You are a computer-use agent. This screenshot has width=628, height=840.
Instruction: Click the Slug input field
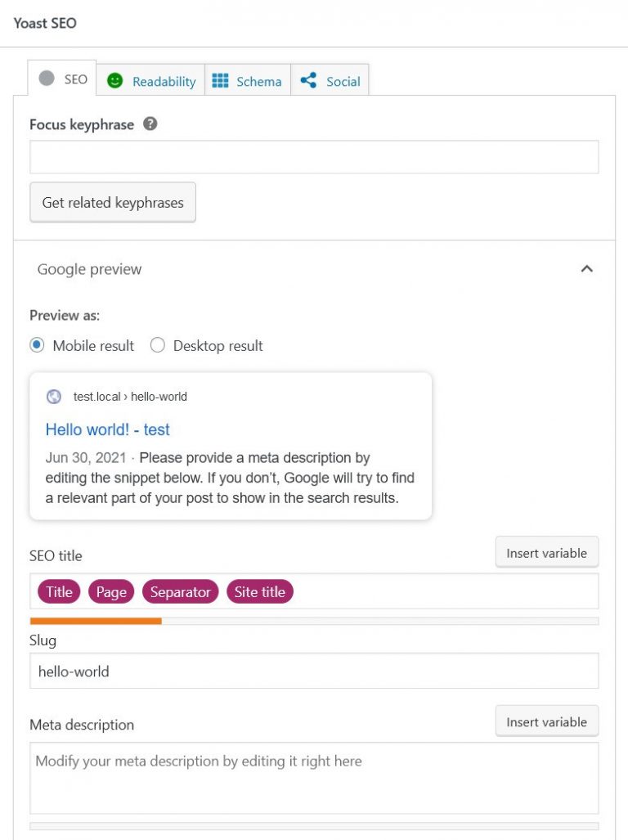314,671
